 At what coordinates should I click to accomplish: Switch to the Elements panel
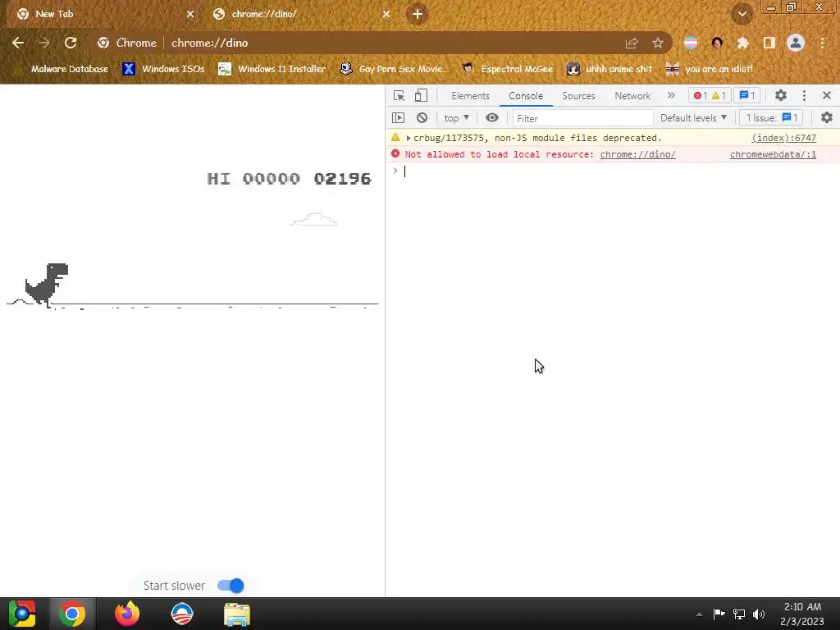[x=470, y=96]
